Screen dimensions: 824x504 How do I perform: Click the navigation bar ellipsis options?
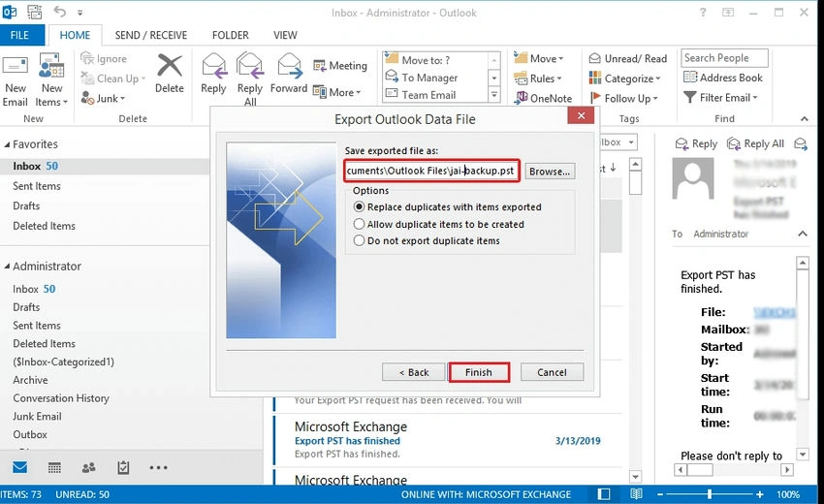click(158, 467)
